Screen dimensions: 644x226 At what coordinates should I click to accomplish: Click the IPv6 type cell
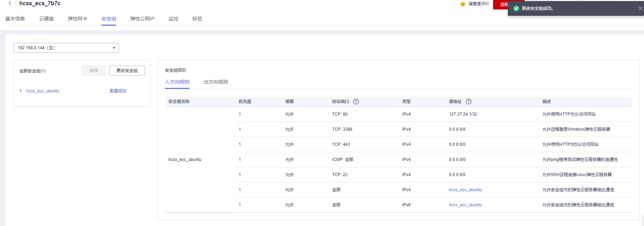[x=406, y=205]
